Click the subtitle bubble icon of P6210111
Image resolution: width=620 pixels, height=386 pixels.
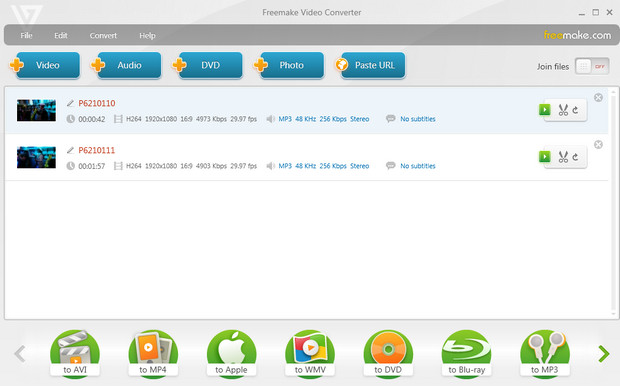coord(391,166)
